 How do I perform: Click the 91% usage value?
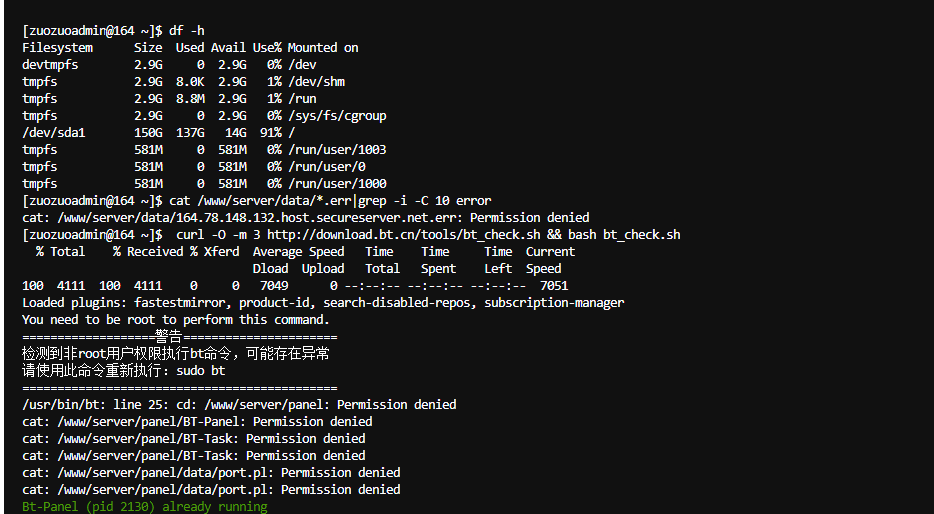coord(270,133)
